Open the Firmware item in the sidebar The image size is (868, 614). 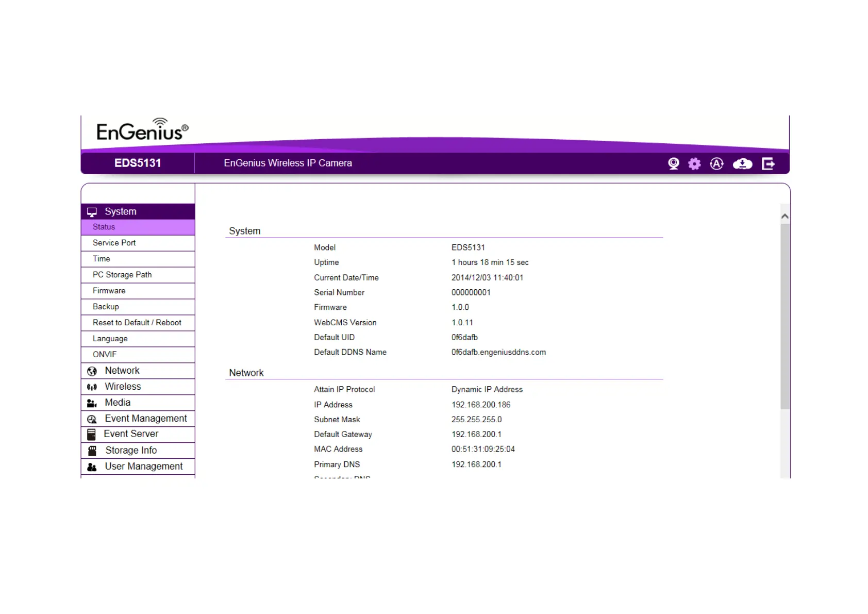138,291
